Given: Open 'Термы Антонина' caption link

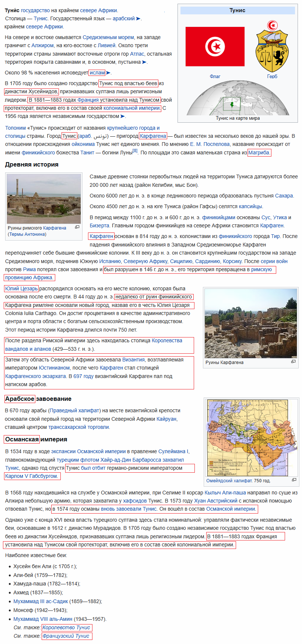Looking at the screenshot, I should point(27,234).
